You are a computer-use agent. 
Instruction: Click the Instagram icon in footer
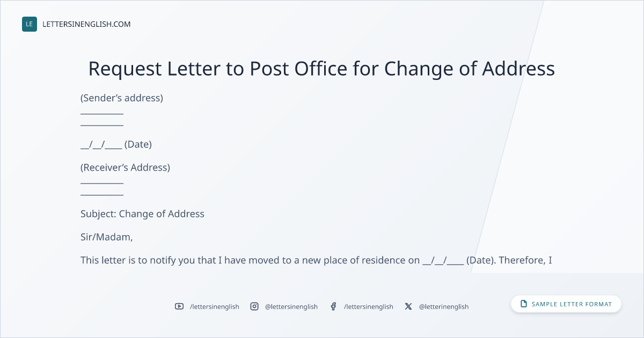point(254,306)
